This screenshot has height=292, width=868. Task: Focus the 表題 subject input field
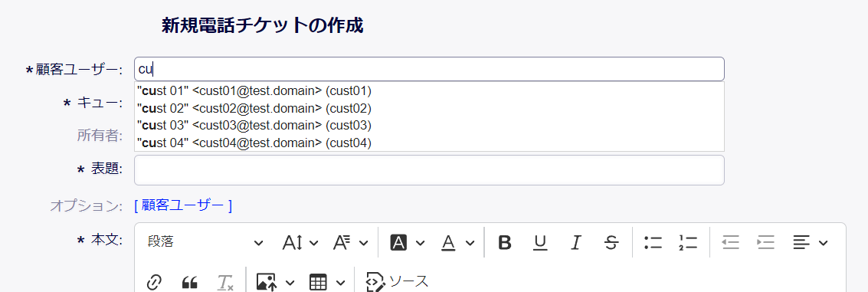click(x=429, y=170)
